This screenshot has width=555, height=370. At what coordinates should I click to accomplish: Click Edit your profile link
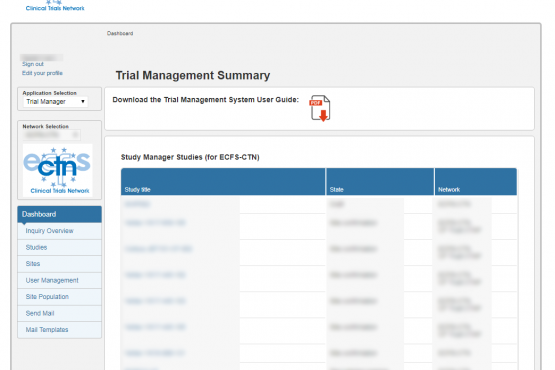(42, 73)
